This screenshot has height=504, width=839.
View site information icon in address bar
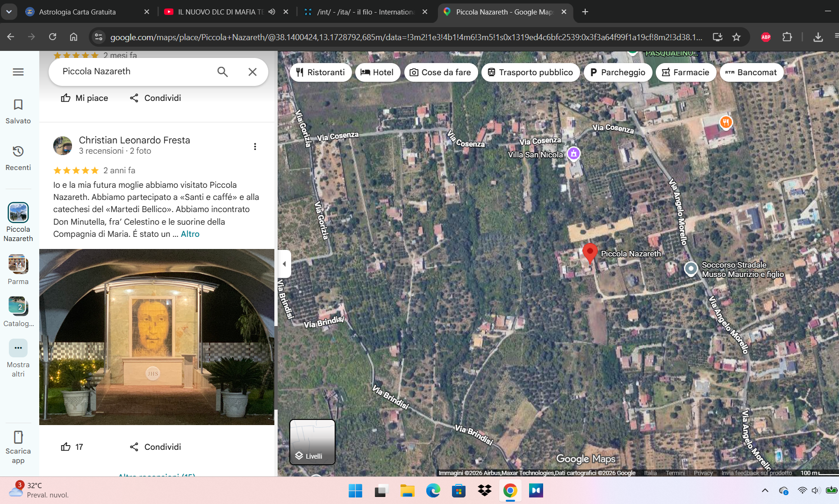point(98,37)
